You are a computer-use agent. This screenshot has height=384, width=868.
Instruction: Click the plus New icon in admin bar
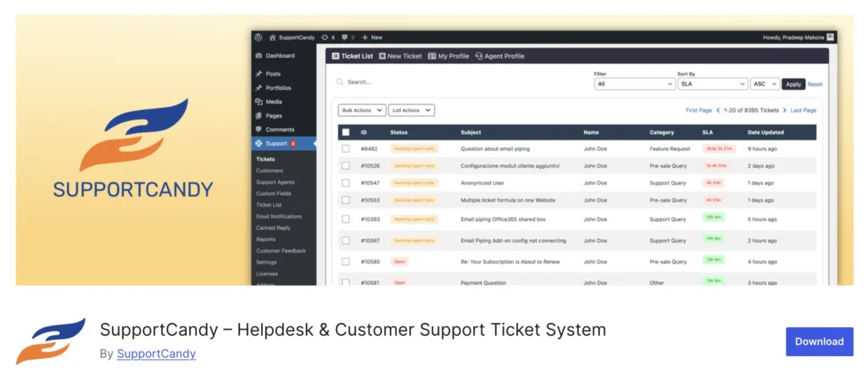click(x=364, y=37)
